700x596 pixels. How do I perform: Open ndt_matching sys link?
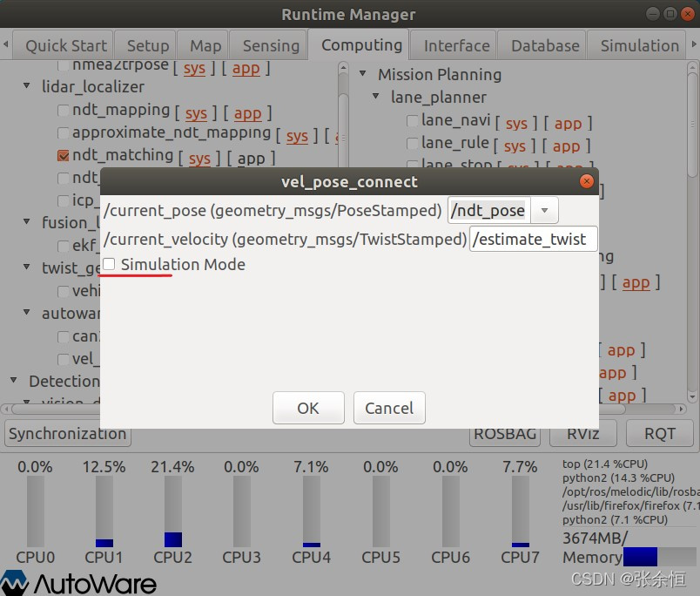pyautogui.click(x=199, y=159)
